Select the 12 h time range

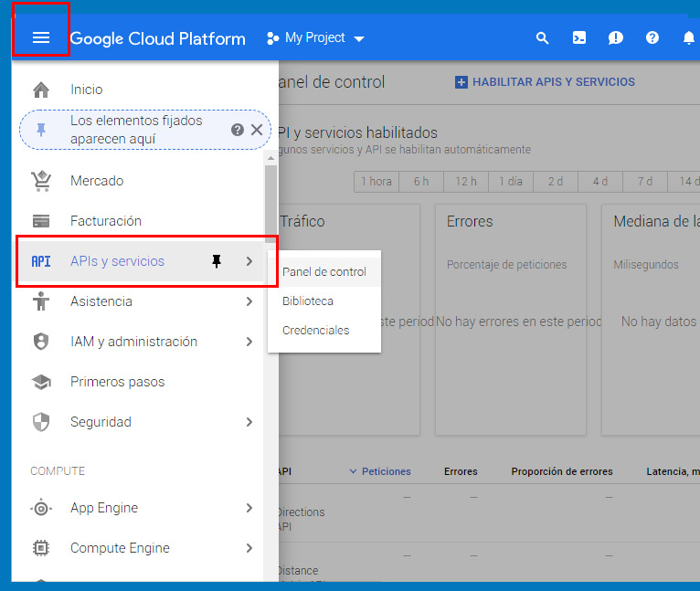pyautogui.click(x=466, y=182)
